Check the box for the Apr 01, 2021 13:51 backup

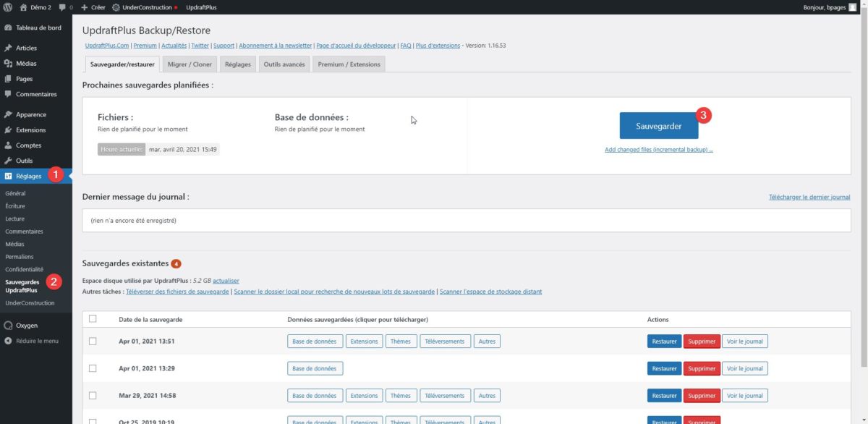click(x=93, y=341)
